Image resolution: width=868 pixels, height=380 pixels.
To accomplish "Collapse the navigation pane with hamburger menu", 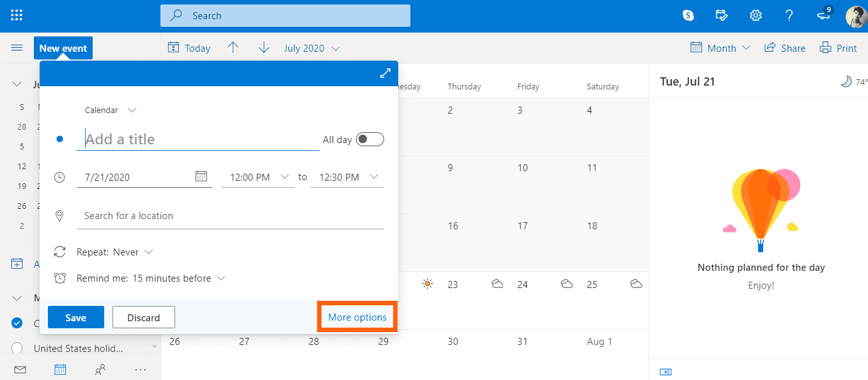I will [17, 47].
